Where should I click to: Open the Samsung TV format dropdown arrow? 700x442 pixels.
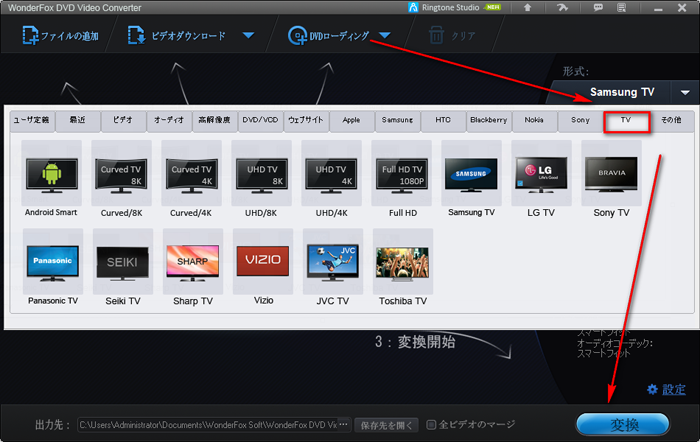685,92
